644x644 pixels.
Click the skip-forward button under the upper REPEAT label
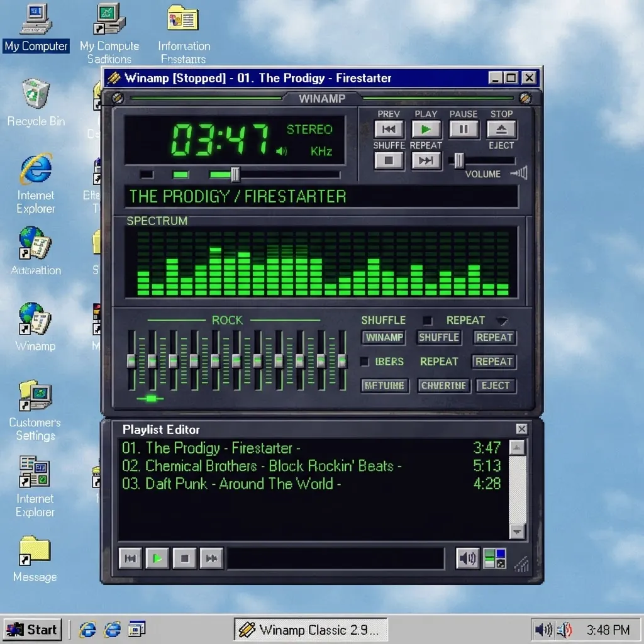pos(426,160)
